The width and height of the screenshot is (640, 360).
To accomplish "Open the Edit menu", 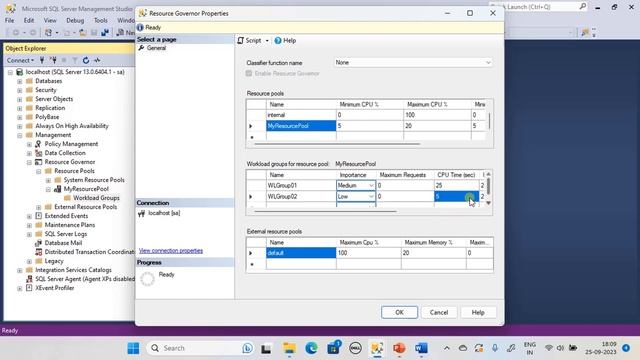I will point(29,20).
